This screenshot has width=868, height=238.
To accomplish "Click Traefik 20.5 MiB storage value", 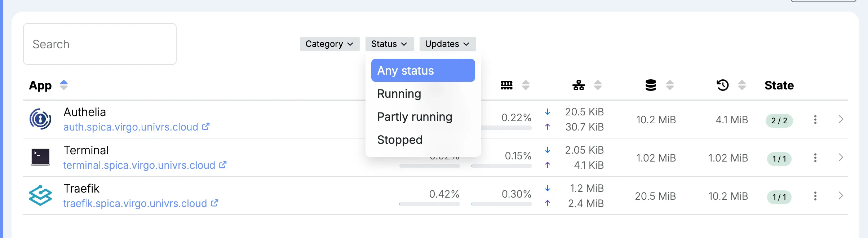I will pyautogui.click(x=655, y=196).
